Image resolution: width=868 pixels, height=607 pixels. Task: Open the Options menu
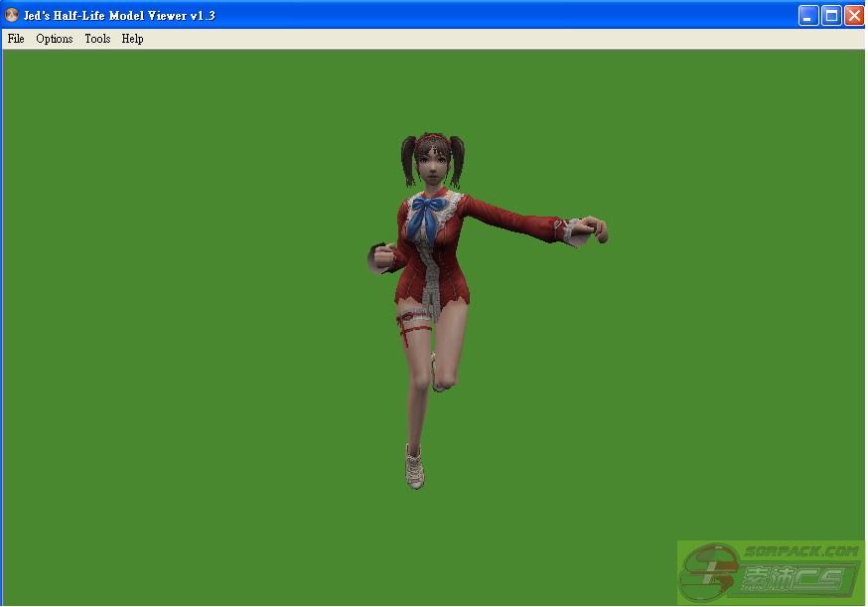pyautogui.click(x=55, y=39)
